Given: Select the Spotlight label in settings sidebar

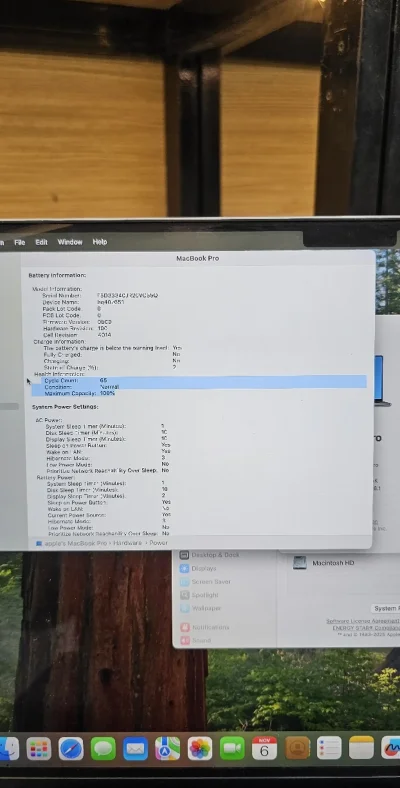Looking at the screenshot, I should [205, 595].
